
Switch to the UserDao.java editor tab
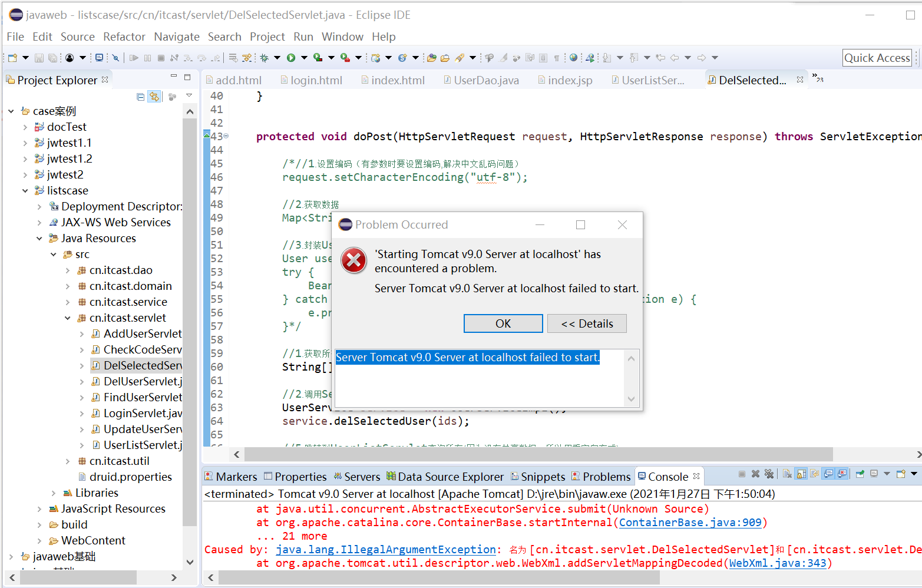click(481, 80)
